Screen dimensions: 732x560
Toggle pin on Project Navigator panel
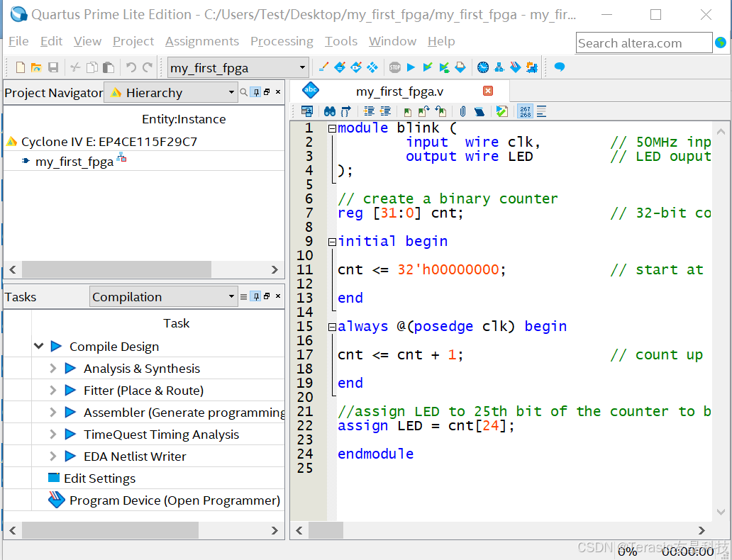click(x=256, y=92)
